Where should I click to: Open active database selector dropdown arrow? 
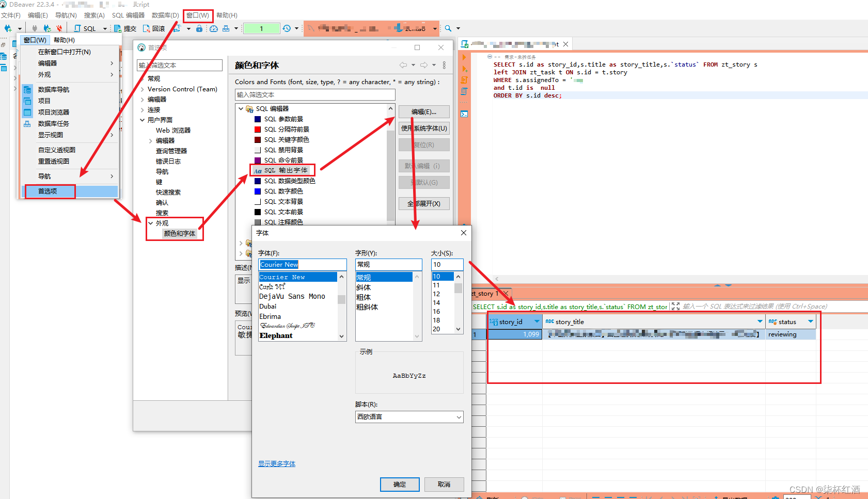click(435, 29)
